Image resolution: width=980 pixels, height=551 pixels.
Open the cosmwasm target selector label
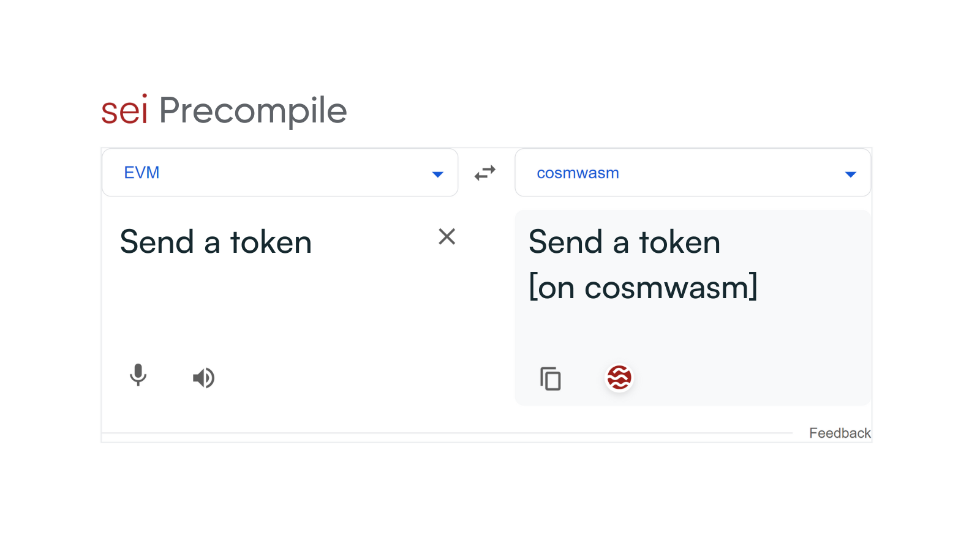coord(578,173)
